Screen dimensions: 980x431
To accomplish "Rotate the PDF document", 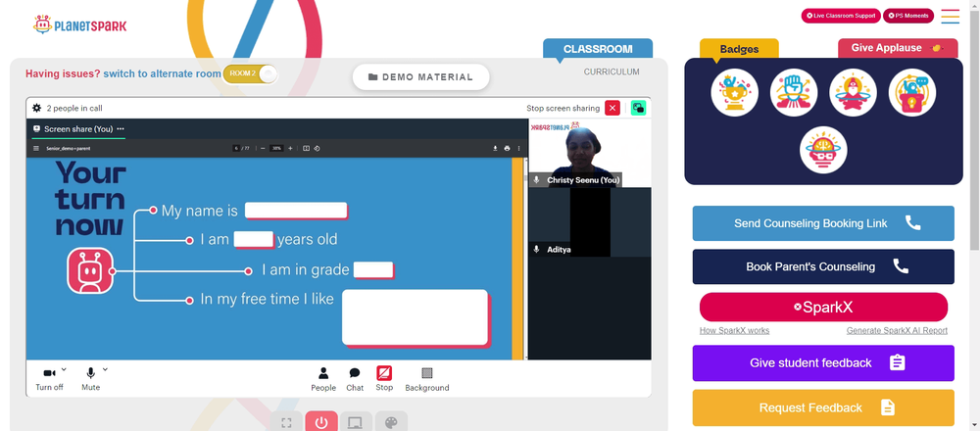I will point(317,149).
